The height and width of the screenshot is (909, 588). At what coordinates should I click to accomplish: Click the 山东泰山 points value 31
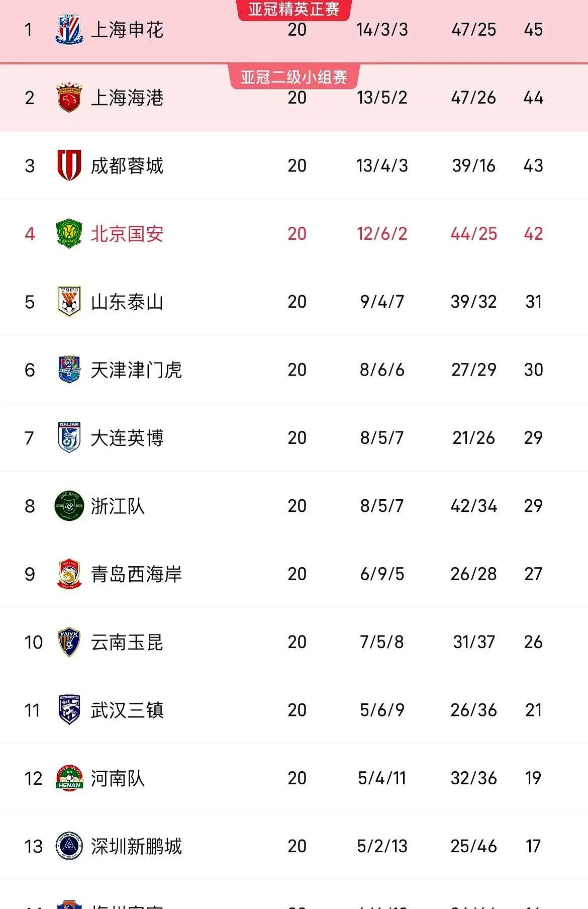(x=533, y=302)
